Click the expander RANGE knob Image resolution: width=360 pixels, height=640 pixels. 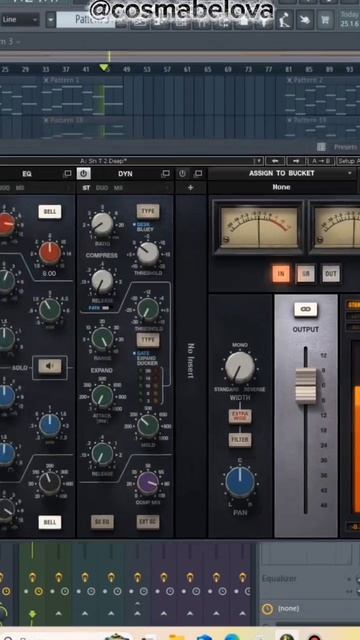(102, 338)
